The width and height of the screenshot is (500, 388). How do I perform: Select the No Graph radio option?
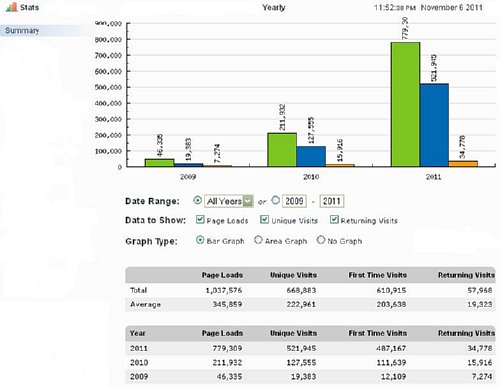(x=321, y=240)
